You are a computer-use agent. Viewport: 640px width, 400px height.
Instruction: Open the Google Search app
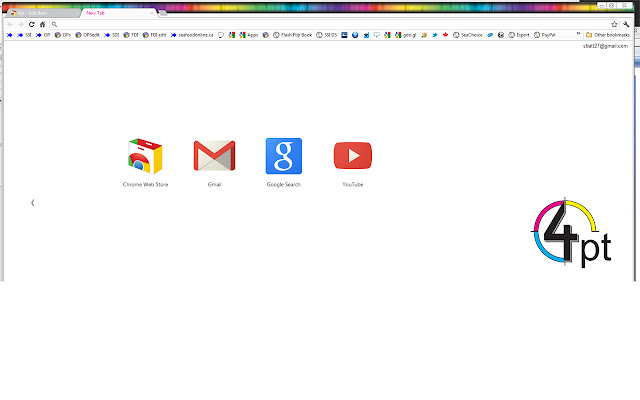point(284,162)
